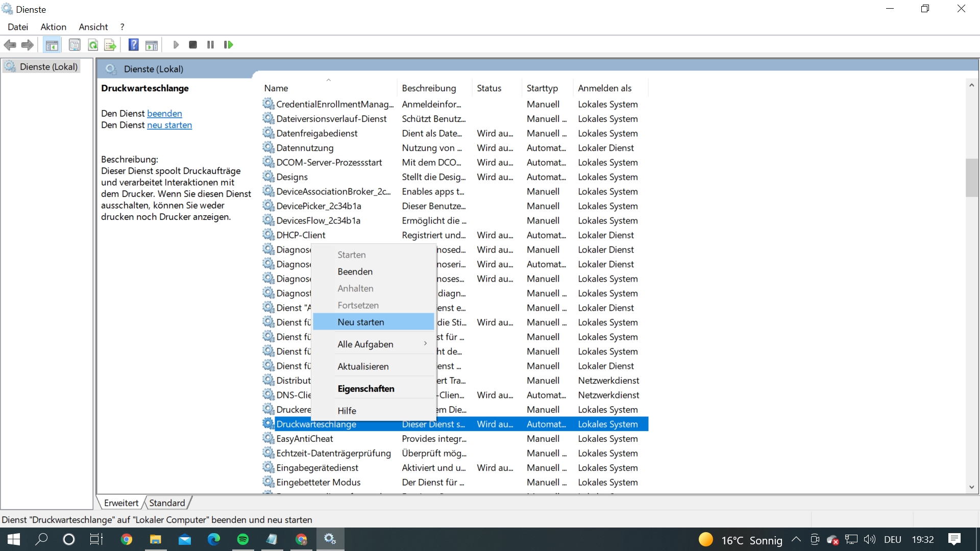This screenshot has width=980, height=551.
Task: Toggle the Show/Hide console tree toolbar icon
Action: (52, 45)
